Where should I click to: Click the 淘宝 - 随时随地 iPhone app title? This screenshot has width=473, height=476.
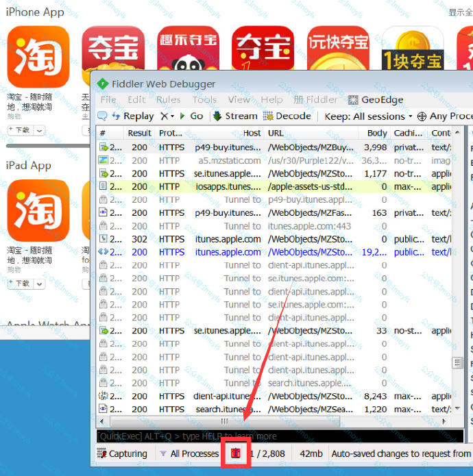point(29,102)
